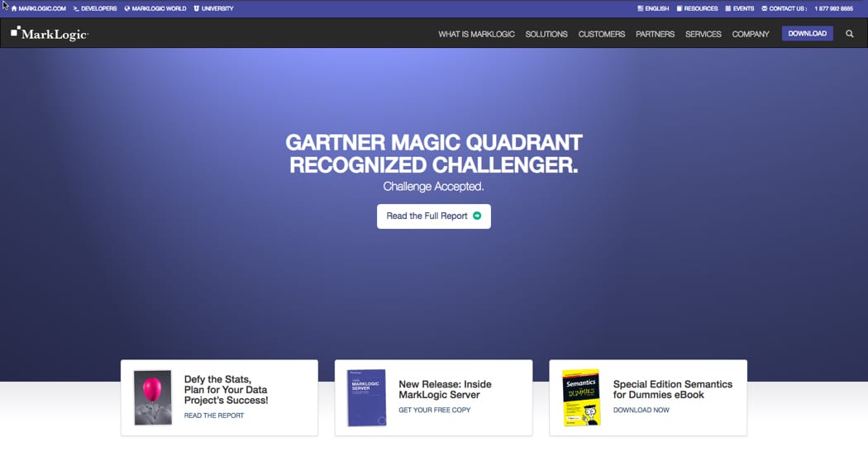Image resolution: width=868 pixels, height=456 pixels.
Task: Click the Semantics for Dummies book cover
Action: coord(581,397)
